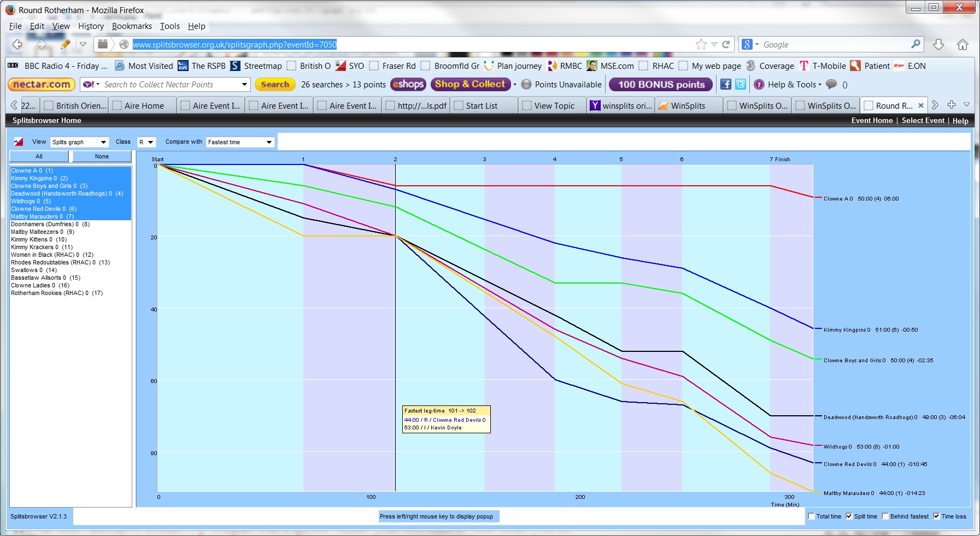The image size is (980, 536).
Task: Bookmark page with the star icon
Action: tap(701, 45)
